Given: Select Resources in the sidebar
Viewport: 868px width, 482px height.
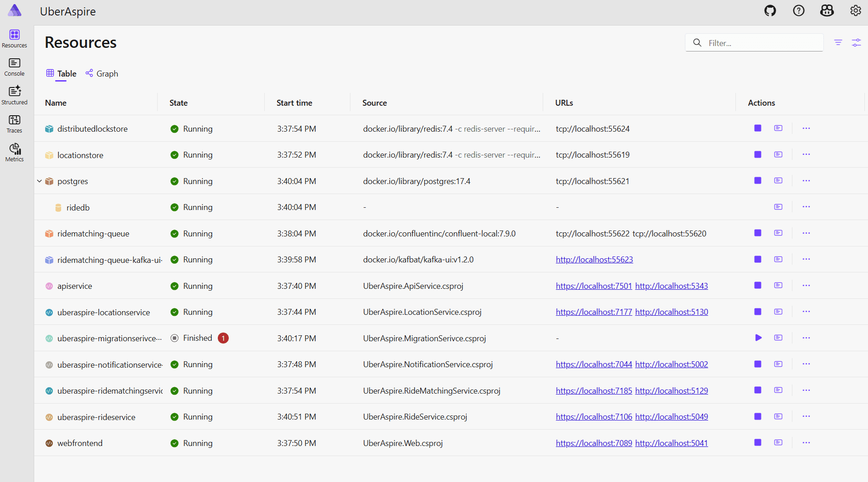Looking at the screenshot, I should pyautogui.click(x=15, y=39).
